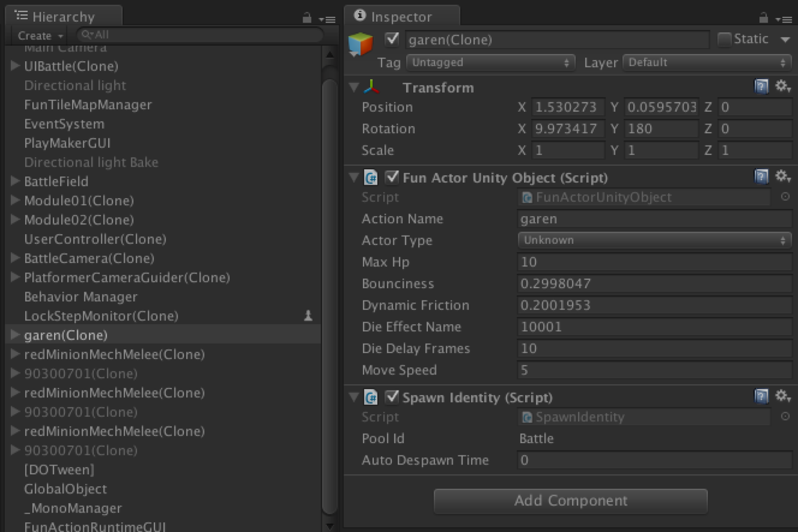798x532 pixels.
Task: Select Behavior Manager in the Hierarchy
Action: 80,297
